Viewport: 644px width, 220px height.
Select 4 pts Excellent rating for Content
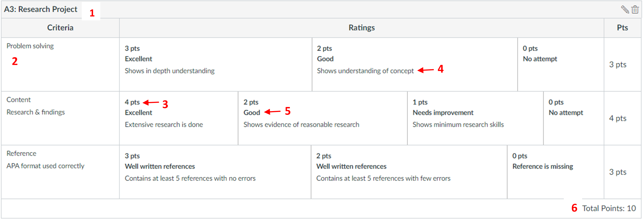click(179, 118)
